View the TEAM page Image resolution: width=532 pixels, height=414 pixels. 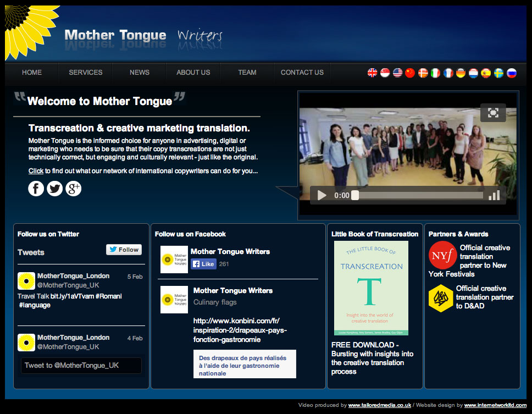tap(247, 72)
